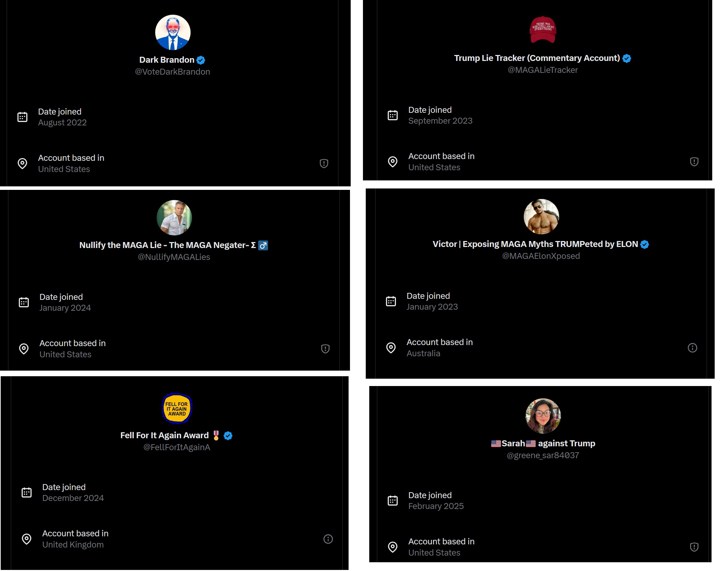Click location pin icon beside Australia
Viewport: 728px width, 571px height.
[391, 348]
